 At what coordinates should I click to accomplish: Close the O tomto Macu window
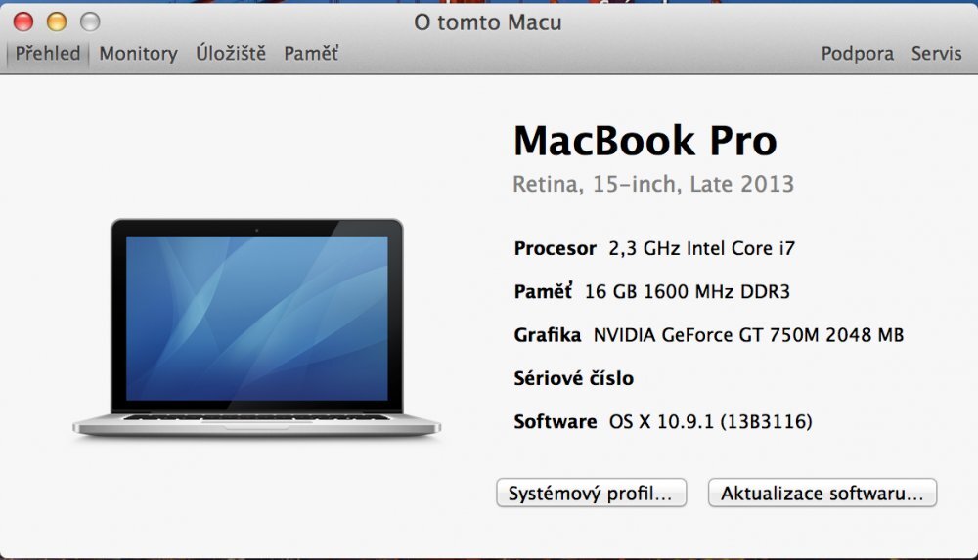click(23, 22)
